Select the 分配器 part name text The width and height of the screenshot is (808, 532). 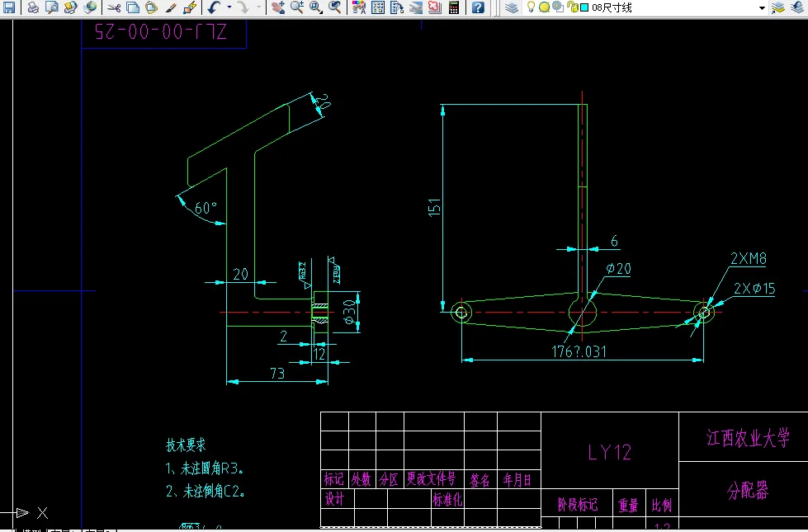[748, 490]
